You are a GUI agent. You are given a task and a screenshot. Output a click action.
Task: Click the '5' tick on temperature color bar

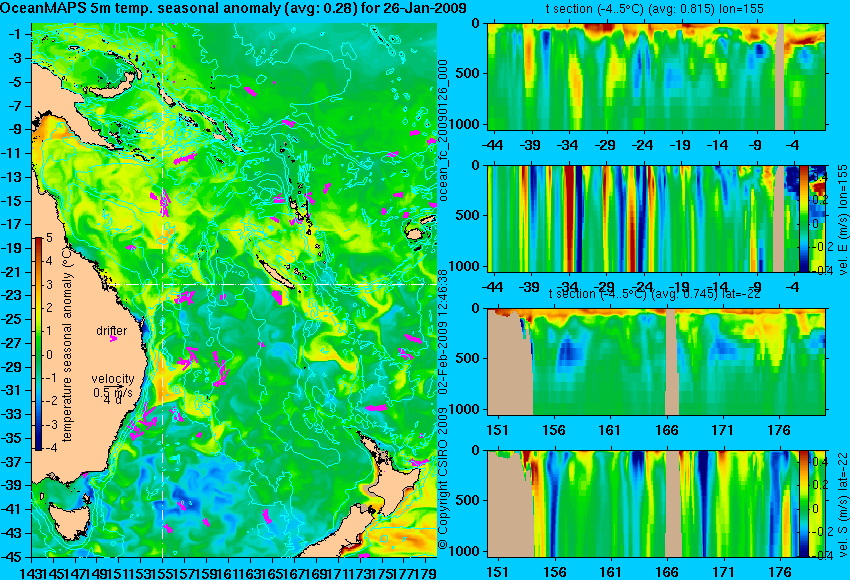pyautogui.click(x=49, y=238)
